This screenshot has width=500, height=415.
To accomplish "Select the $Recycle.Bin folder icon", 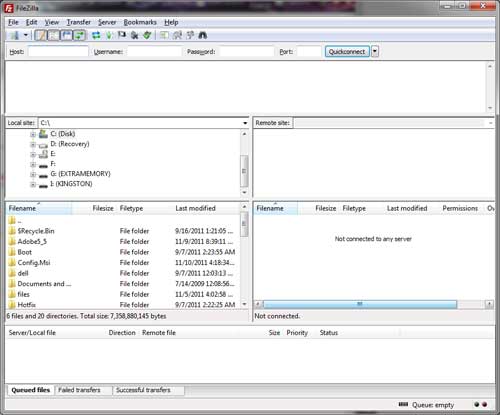I will click(x=12, y=231).
